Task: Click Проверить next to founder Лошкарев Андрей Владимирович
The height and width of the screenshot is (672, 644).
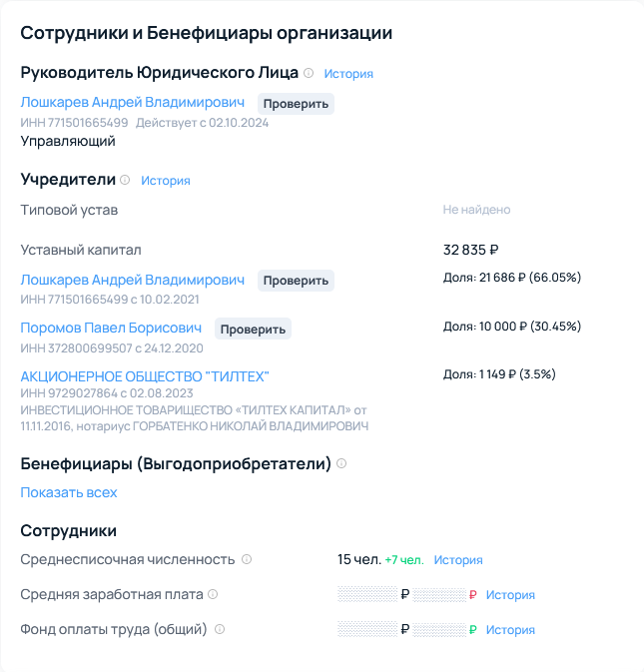Action: [x=296, y=281]
